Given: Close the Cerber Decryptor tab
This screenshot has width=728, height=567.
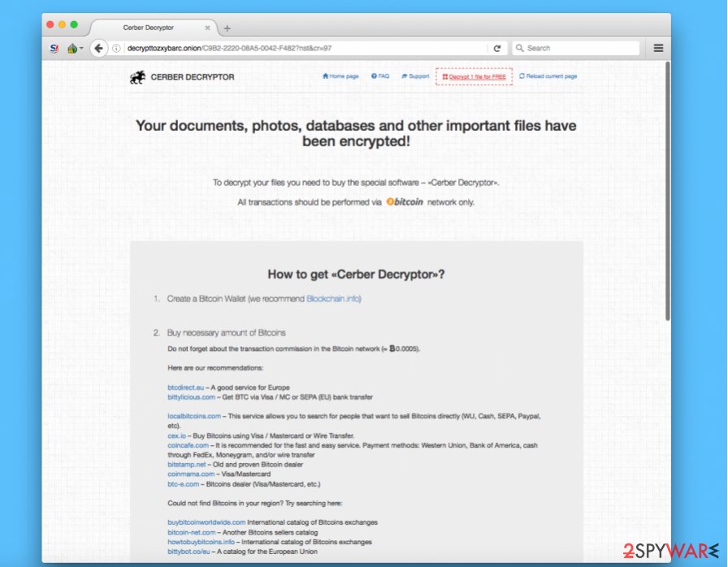Looking at the screenshot, I should [x=207, y=28].
